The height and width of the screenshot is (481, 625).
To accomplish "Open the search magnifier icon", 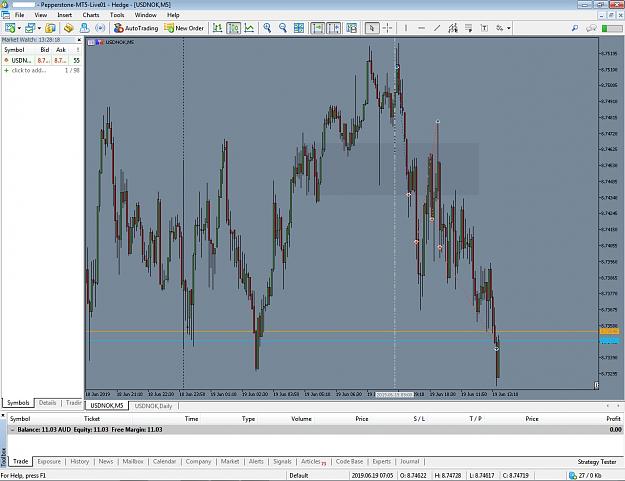I will click(x=575, y=28).
